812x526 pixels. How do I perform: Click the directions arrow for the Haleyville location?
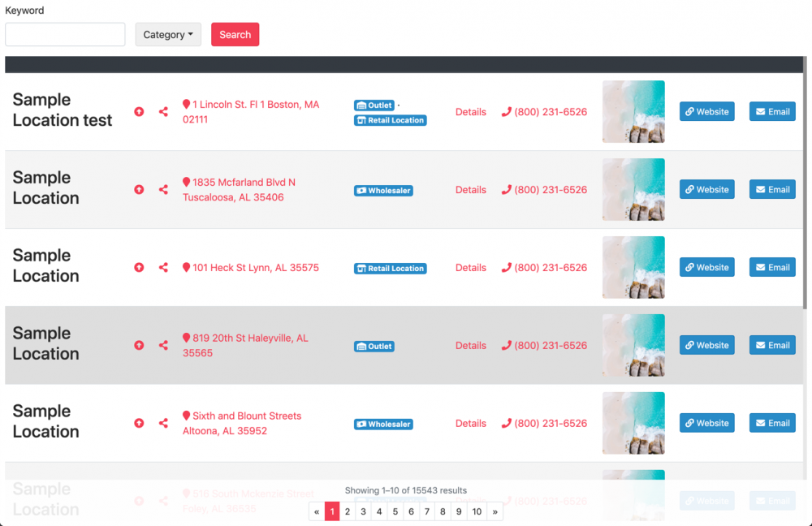click(139, 345)
